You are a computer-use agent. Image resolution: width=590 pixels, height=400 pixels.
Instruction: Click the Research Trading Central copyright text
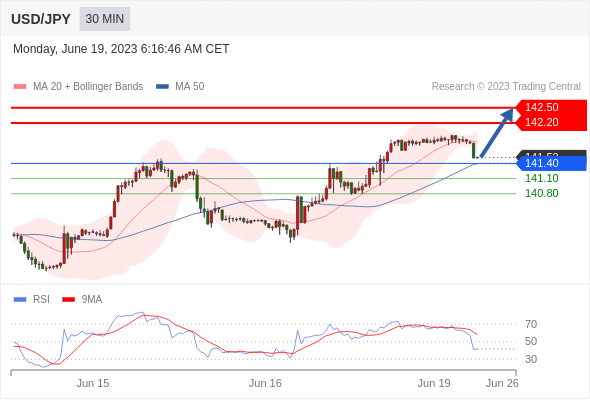(x=506, y=87)
